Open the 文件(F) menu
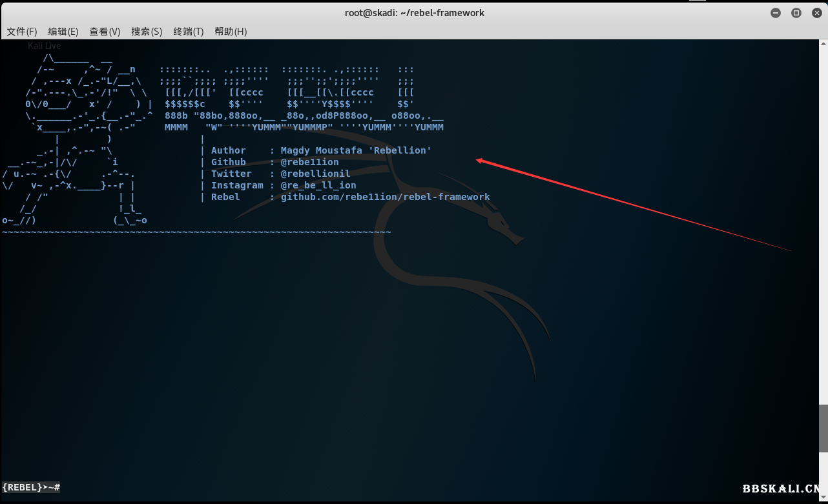 coord(22,32)
